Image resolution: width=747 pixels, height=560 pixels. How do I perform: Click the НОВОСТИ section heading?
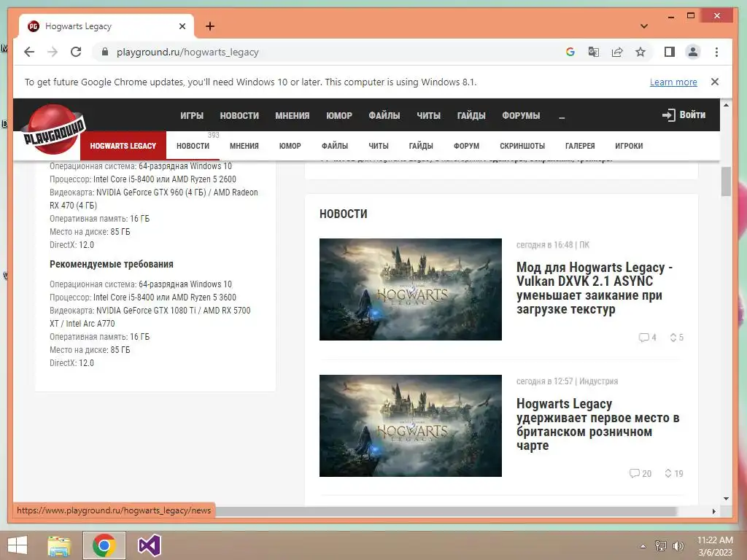[x=343, y=214]
